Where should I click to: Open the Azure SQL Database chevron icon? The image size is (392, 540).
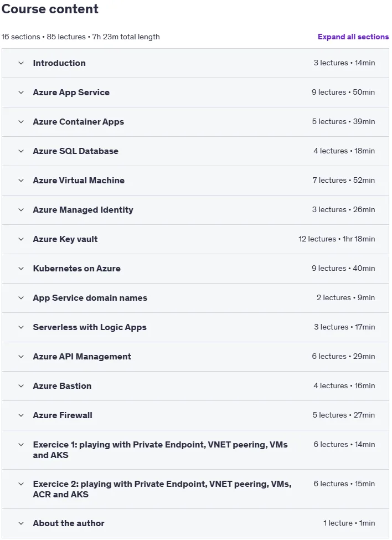[x=21, y=151]
